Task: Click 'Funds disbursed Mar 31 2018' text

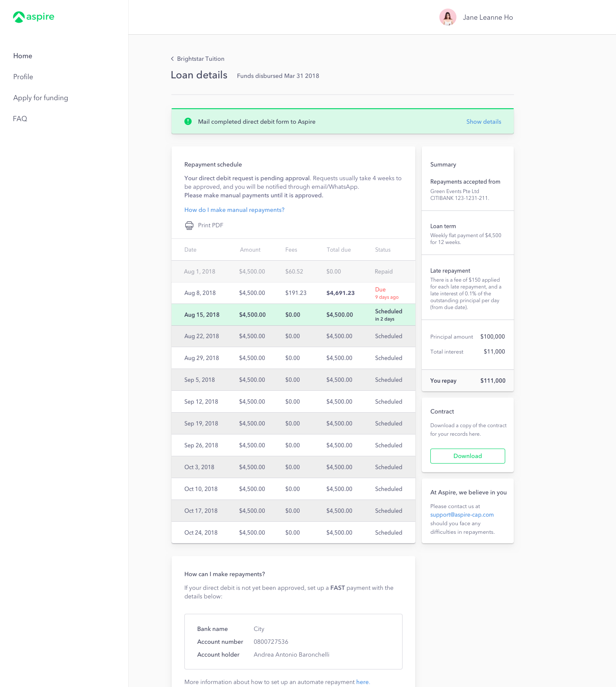Action: 278,76
